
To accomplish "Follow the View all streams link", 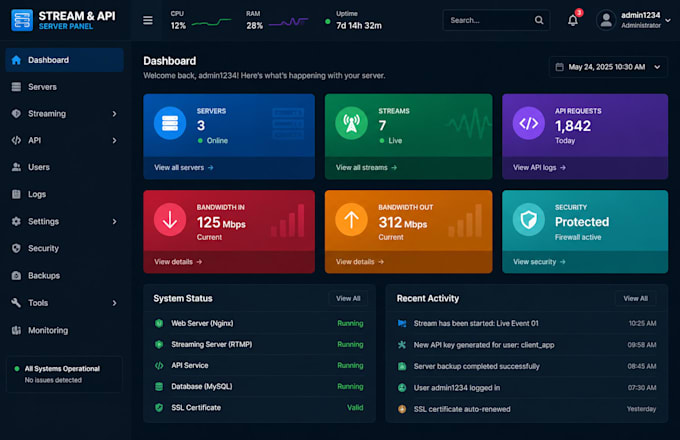I will pos(366,167).
